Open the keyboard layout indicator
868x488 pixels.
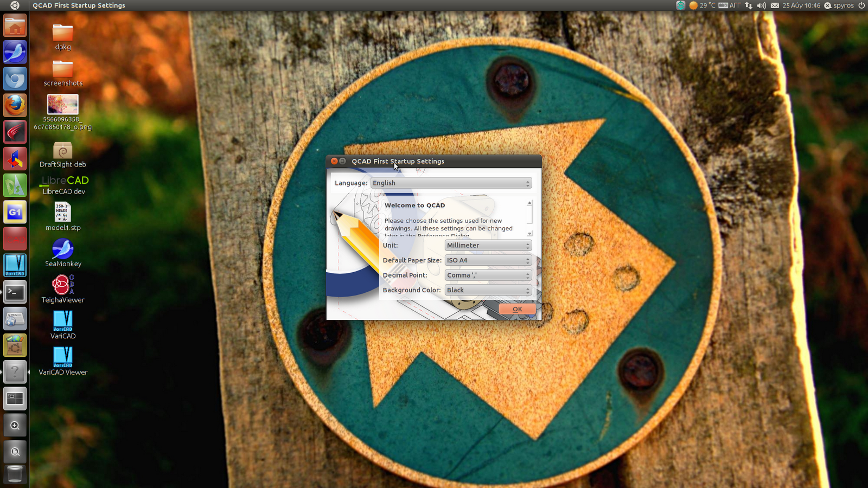pos(730,5)
